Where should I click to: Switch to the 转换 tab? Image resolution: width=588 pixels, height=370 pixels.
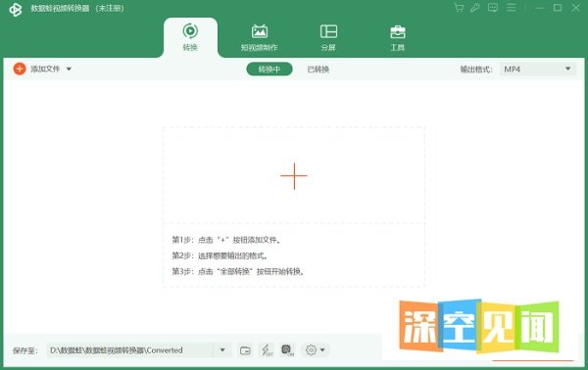coord(190,37)
